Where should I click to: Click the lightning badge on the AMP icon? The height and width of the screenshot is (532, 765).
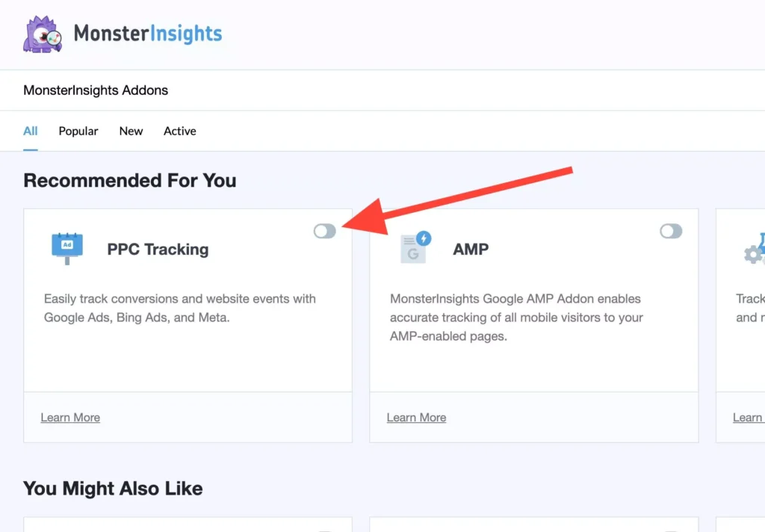pyautogui.click(x=424, y=237)
